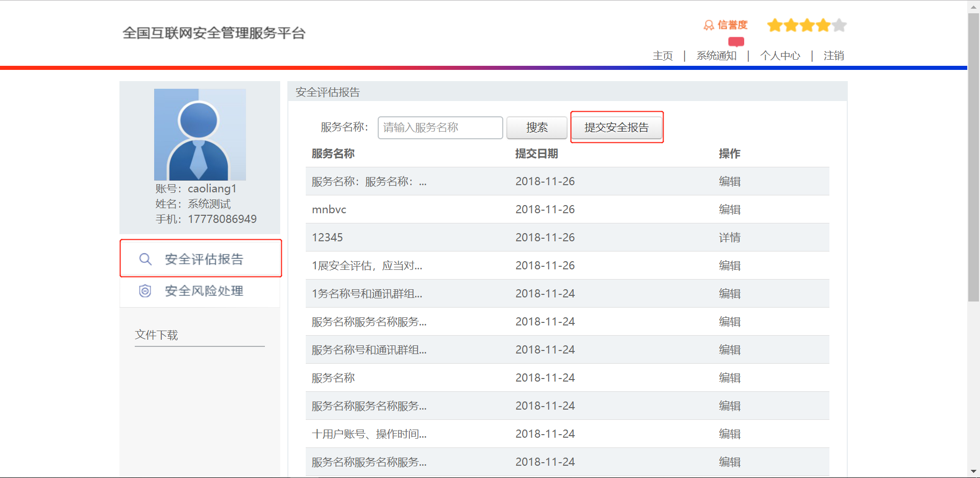Screen dimensions: 980x478
Task: Click the 十用户账号、操作时间... cell
Action: [x=369, y=434]
